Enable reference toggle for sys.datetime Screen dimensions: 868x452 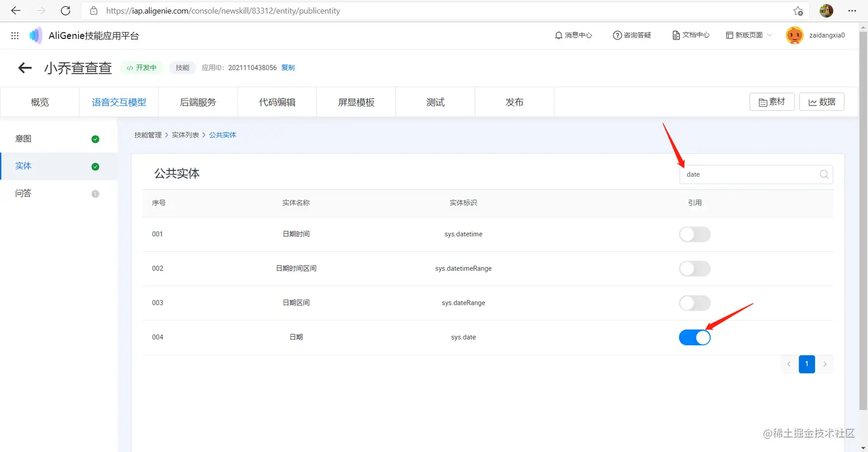point(695,234)
